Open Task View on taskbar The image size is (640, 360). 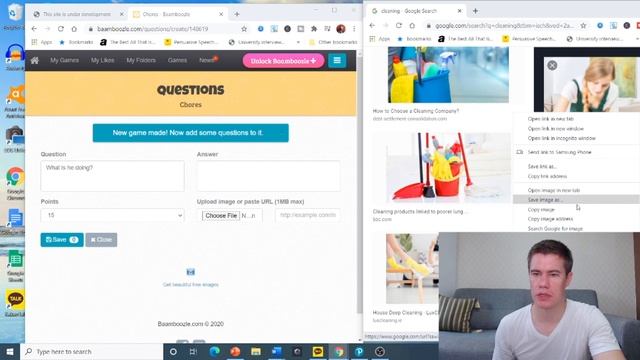[x=193, y=351]
